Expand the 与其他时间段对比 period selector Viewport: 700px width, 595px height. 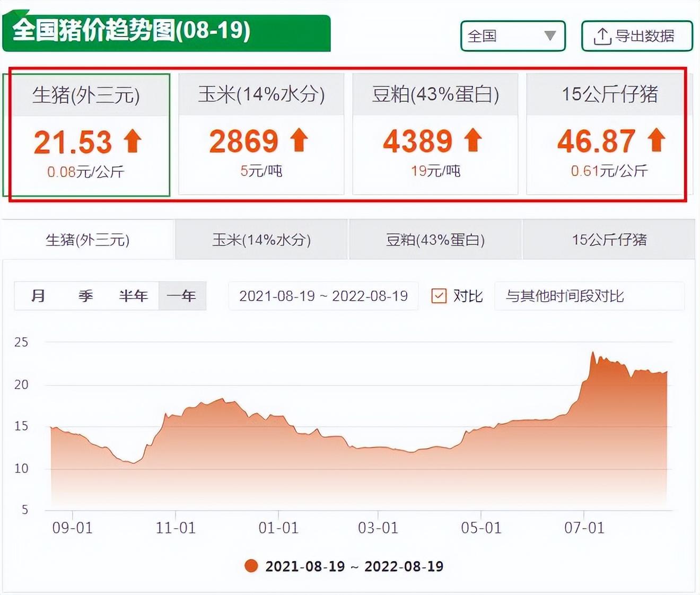click(x=589, y=296)
